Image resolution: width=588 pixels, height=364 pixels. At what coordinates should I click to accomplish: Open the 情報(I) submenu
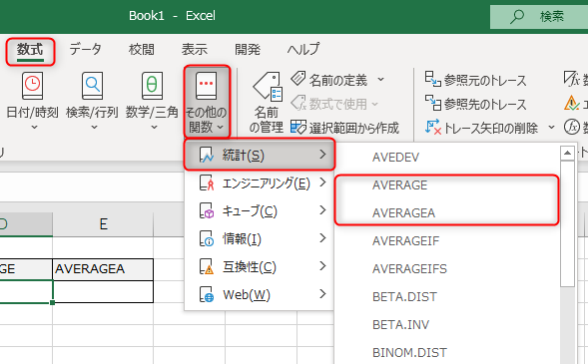(x=260, y=239)
